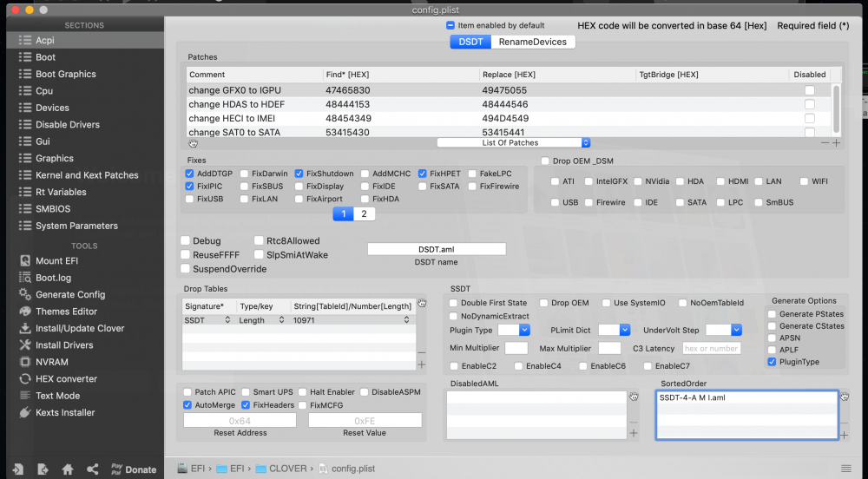Switch to the RenameDevices tab
The height and width of the screenshot is (479, 868).
533,42
